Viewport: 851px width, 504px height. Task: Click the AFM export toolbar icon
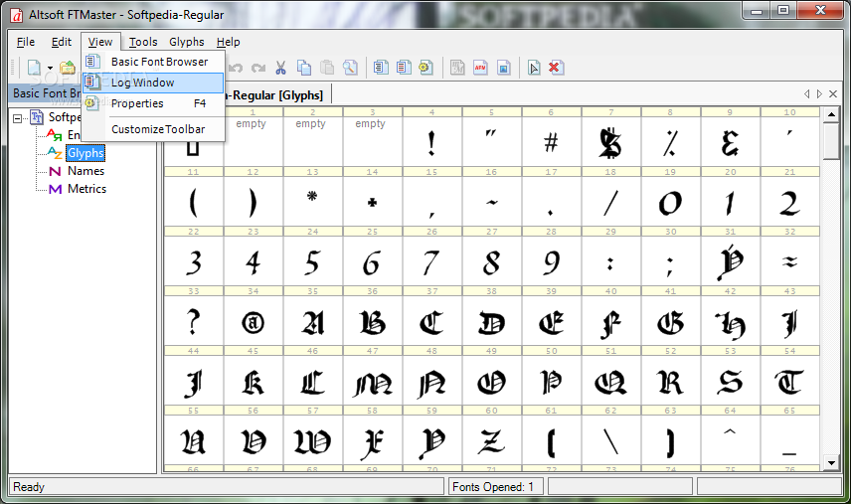(480, 68)
